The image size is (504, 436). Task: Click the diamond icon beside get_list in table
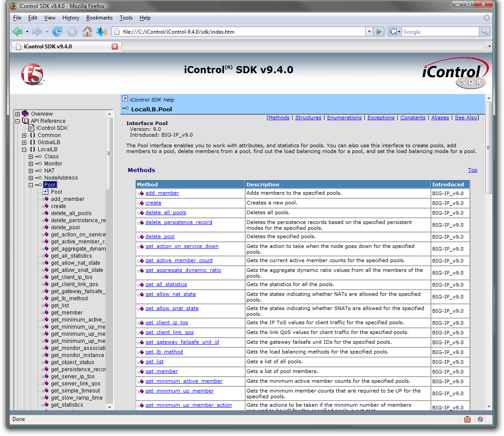tap(141, 362)
